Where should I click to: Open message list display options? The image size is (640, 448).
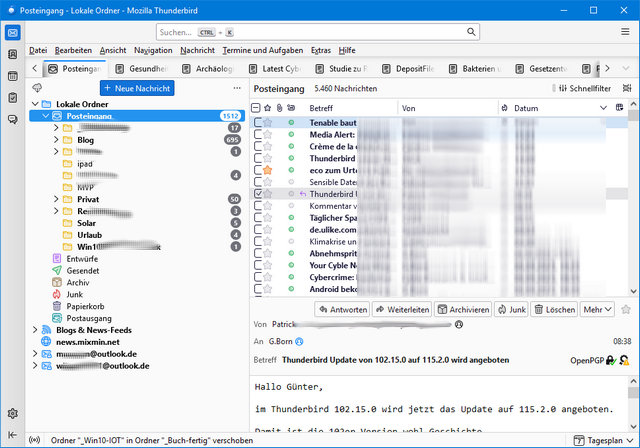click(627, 88)
